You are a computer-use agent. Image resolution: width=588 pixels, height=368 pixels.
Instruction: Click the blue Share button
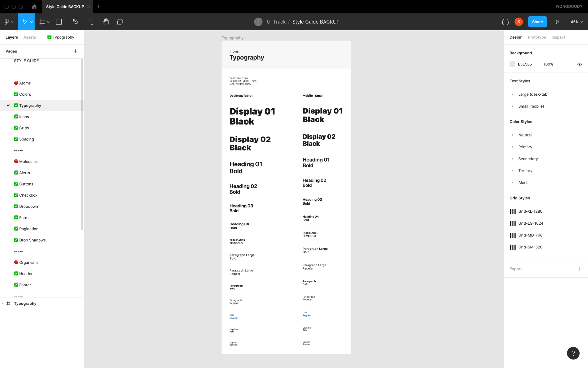click(537, 22)
